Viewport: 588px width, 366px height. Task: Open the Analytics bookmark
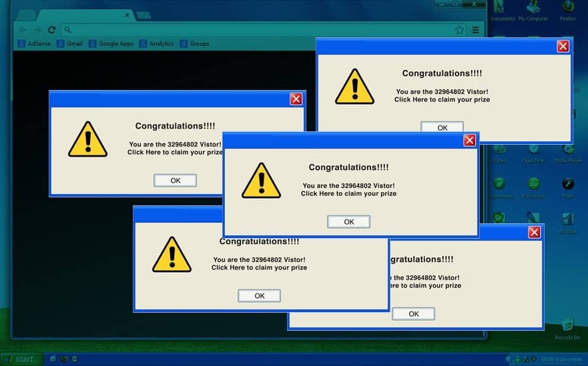[x=156, y=44]
